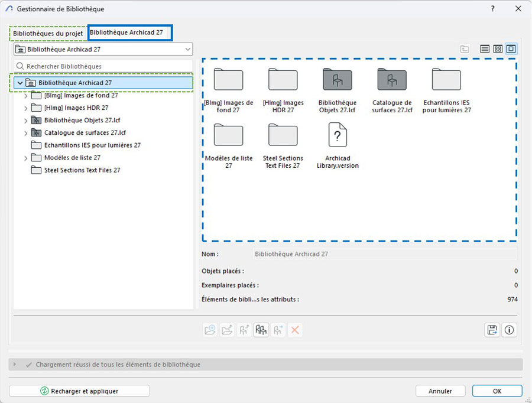Click the chair with right arrow icon
This screenshot has height=403, width=532.
coord(278,330)
